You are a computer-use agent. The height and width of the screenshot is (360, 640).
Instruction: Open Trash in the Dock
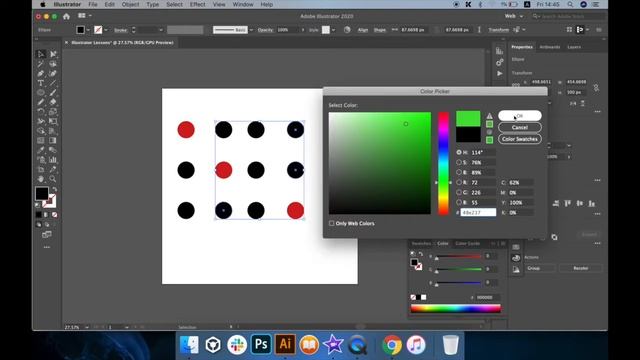[451, 344]
